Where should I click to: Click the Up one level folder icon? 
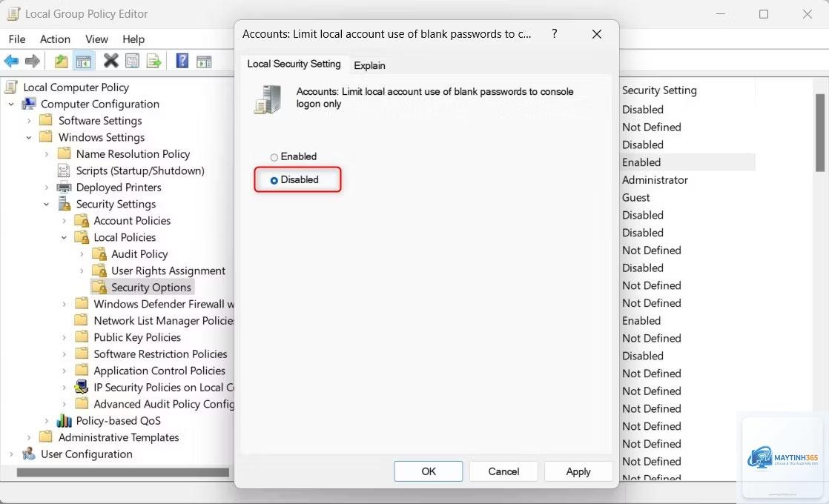(x=62, y=62)
